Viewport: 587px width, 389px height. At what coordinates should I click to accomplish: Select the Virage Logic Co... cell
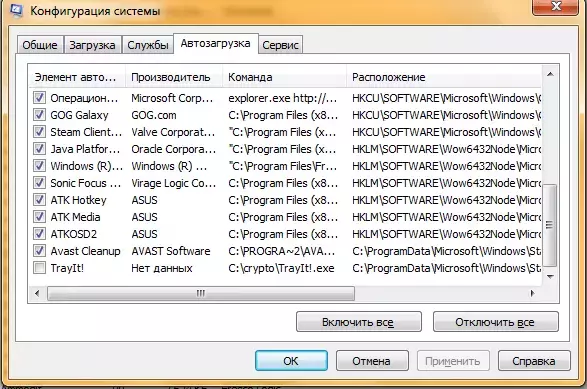[174, 183]
